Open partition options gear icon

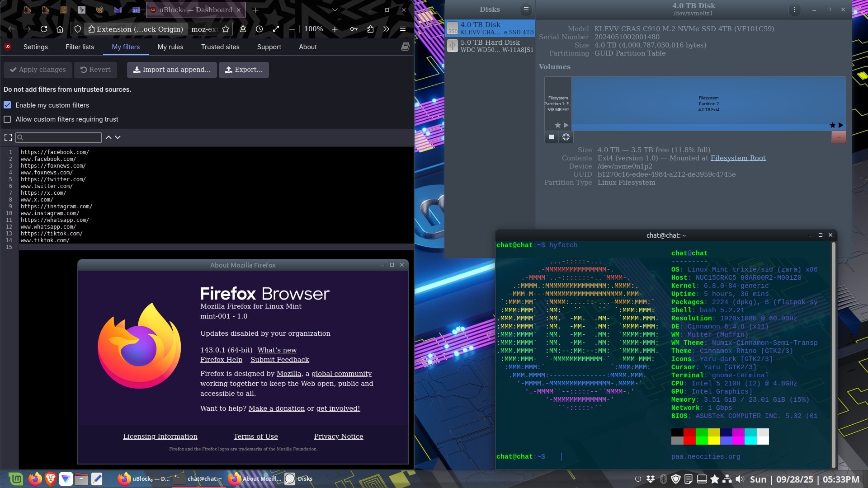point(566,137)
